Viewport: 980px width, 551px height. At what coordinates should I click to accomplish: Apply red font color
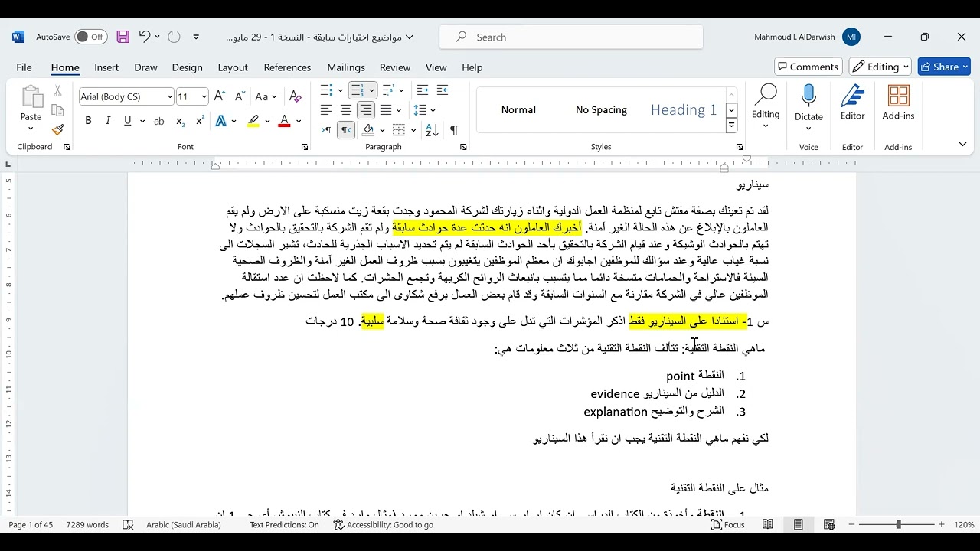point(284,121)
